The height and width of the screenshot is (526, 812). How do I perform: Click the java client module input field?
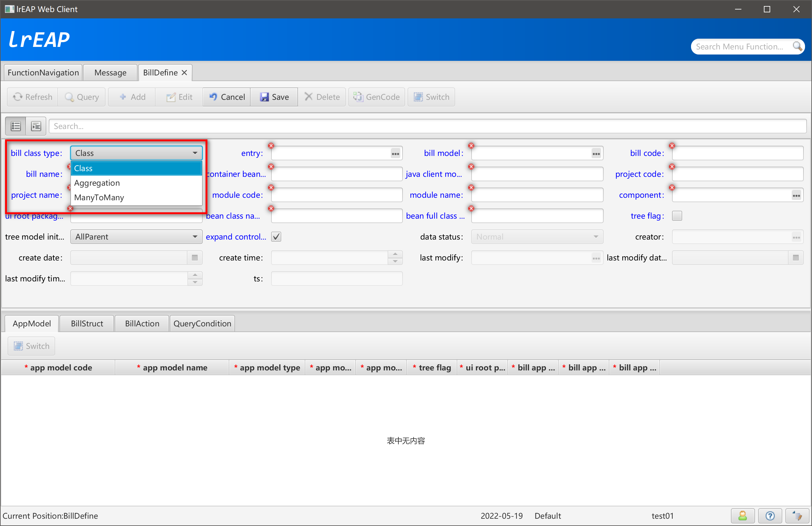pyautogui.click(x=537, y=174)
